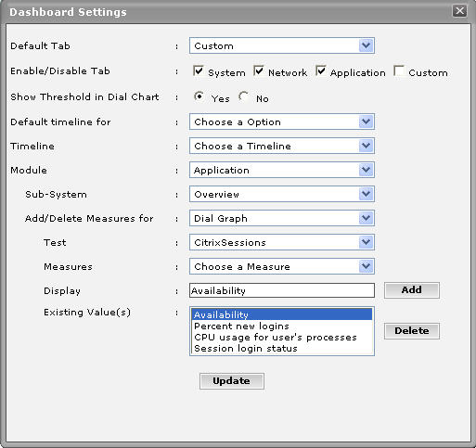Viewport: 476px width, 448px height.
Task: Uncheck the System tab checkbox
Action: 198,71
